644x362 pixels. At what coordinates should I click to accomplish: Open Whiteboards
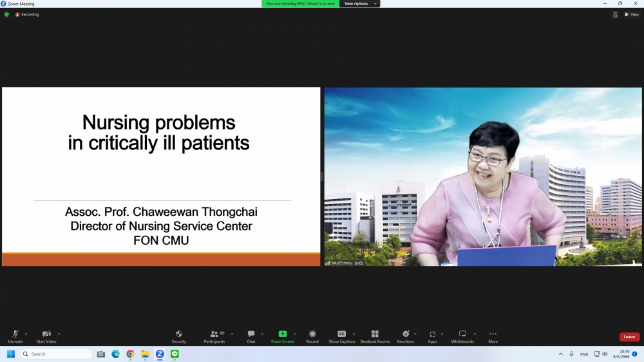[x=462, y=336]
